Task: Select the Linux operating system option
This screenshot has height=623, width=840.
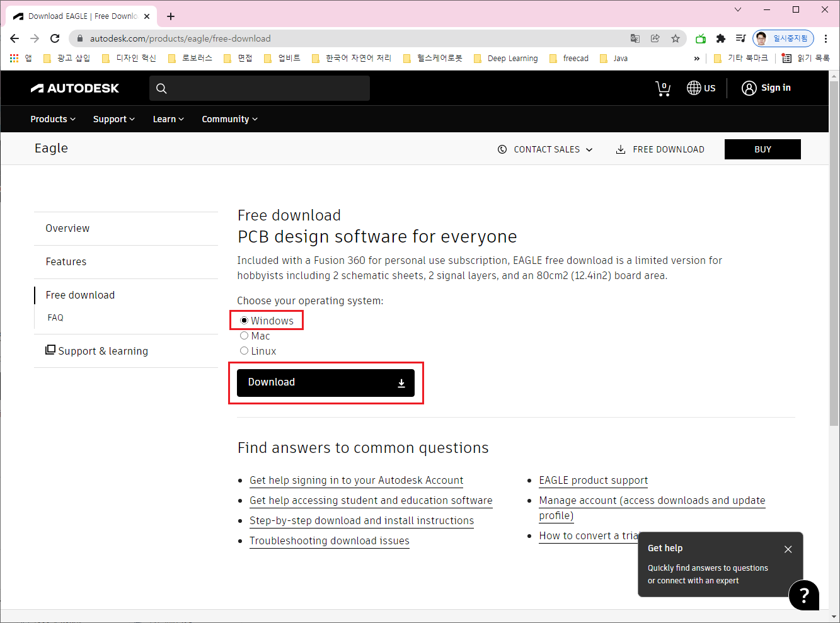Action: tap(244, 351)
